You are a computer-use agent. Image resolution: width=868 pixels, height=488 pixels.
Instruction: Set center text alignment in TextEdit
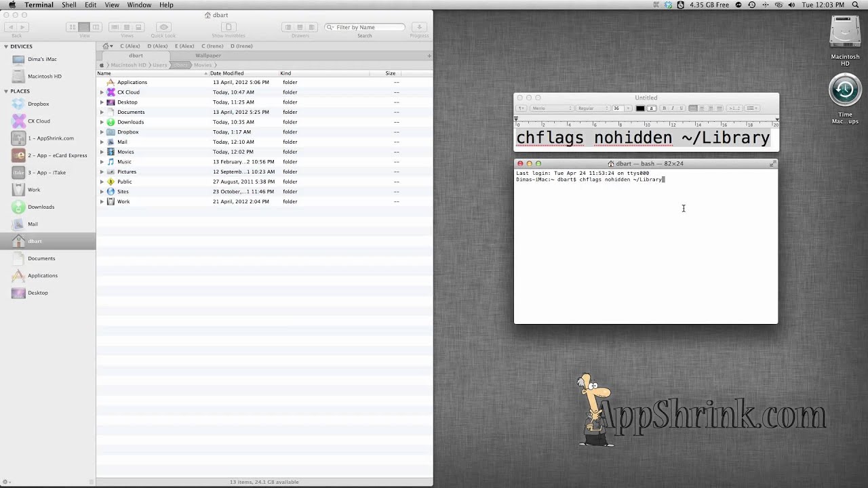coord(702,108)
